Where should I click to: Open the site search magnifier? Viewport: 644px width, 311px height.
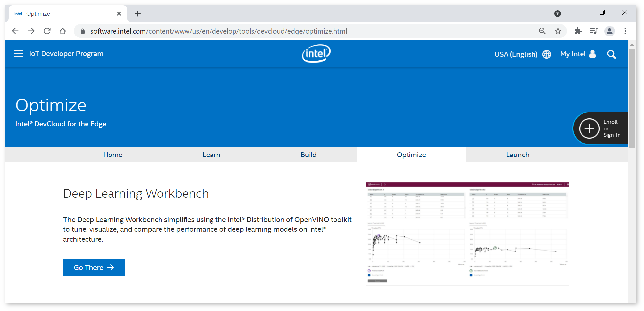[x=612, y=54]
